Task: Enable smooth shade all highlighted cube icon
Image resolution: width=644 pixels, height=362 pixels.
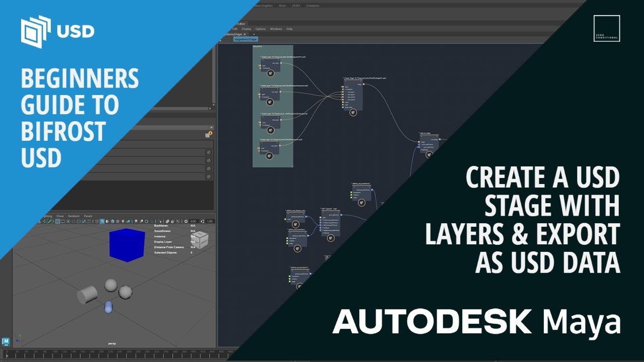Action: tap(102, 221)
